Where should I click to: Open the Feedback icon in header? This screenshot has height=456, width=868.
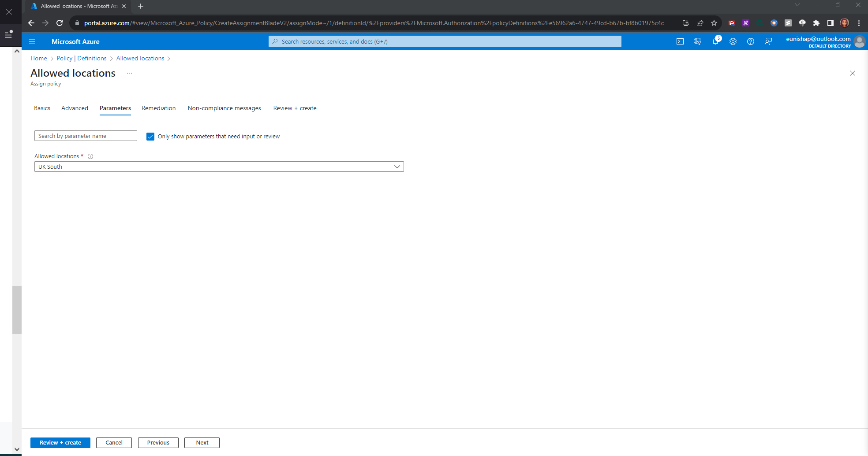pos(768,41)
